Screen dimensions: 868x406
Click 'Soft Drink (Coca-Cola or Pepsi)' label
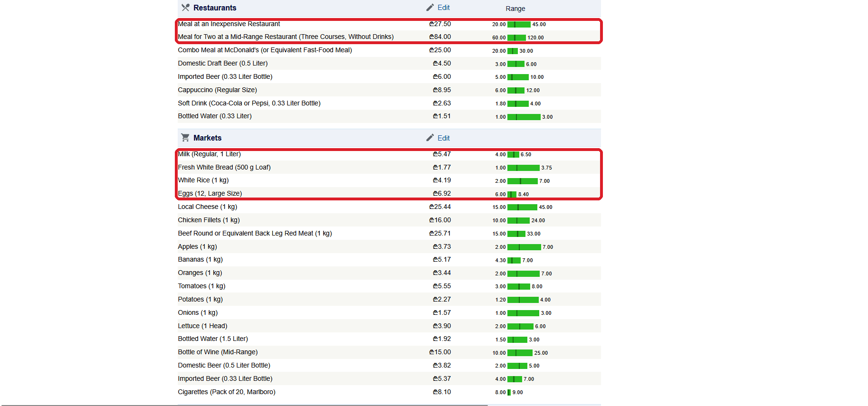click(x=249, y=103)
